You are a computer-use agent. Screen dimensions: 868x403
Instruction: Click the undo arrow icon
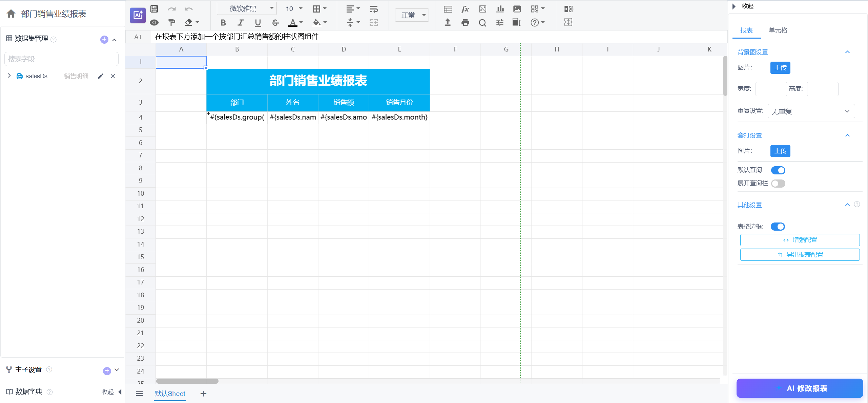189,9
